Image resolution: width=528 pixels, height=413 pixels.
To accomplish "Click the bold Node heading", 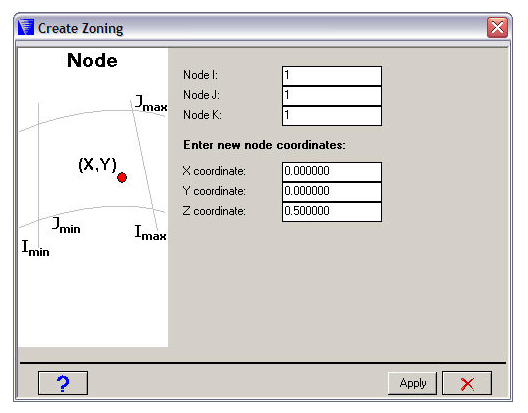I will [x=92, y=61].
